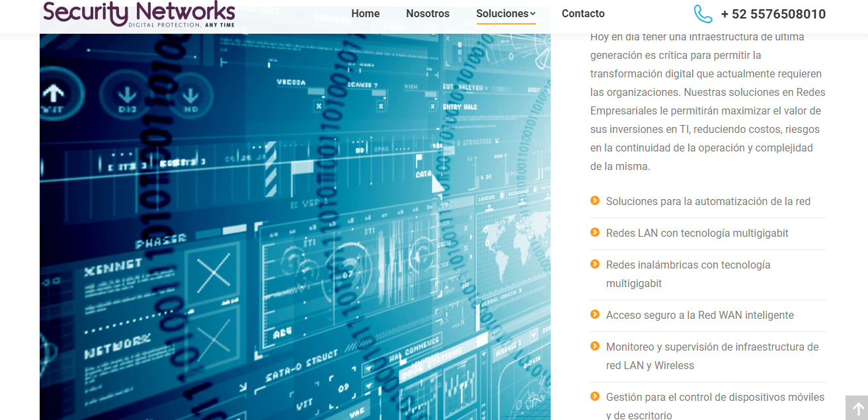Click the orange bullet beside Redes LAN
The height and width of the screenshot is (420, 868).
[x=595, y=232]
